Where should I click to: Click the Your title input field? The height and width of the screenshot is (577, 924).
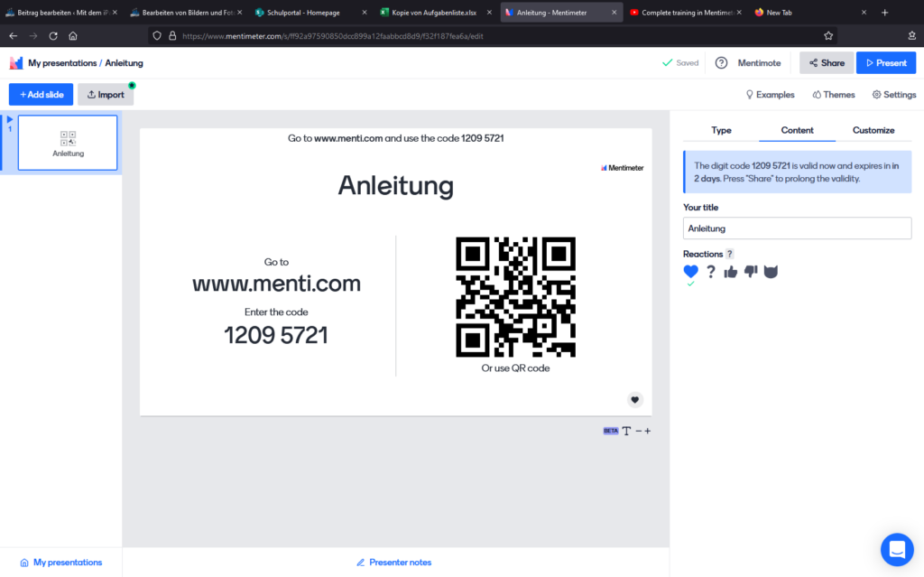click(x=797, y=228)
